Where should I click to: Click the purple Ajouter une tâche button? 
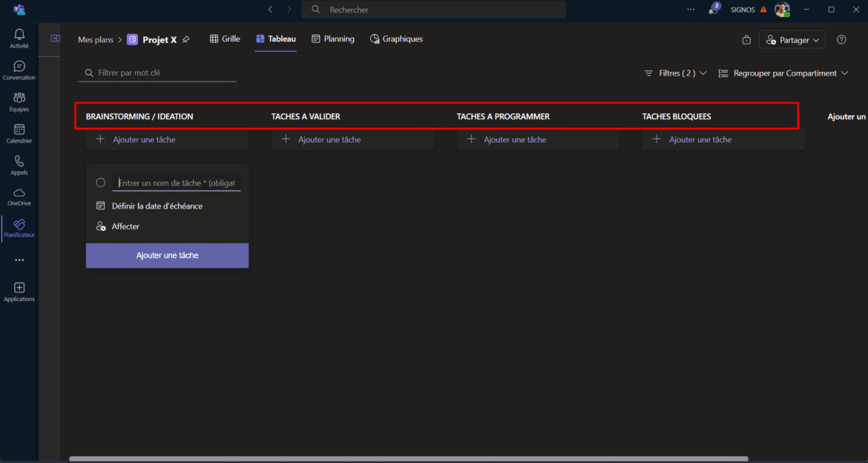(167, 255)
